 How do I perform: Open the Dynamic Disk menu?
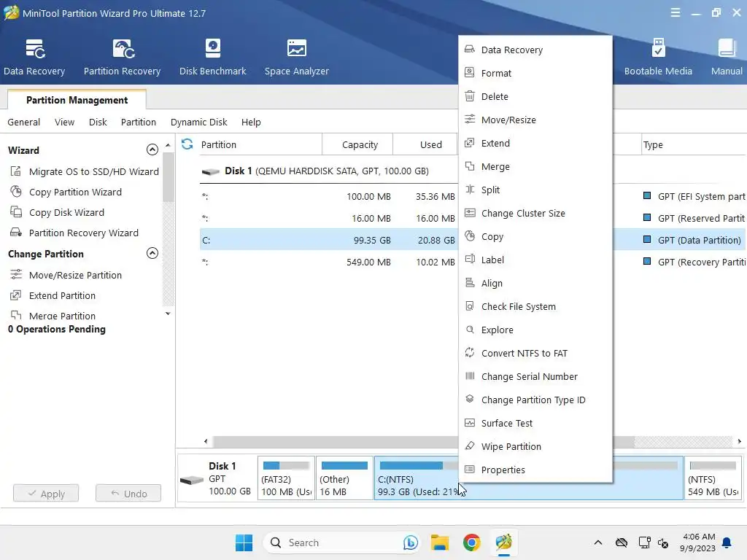[x=198, y=122]
